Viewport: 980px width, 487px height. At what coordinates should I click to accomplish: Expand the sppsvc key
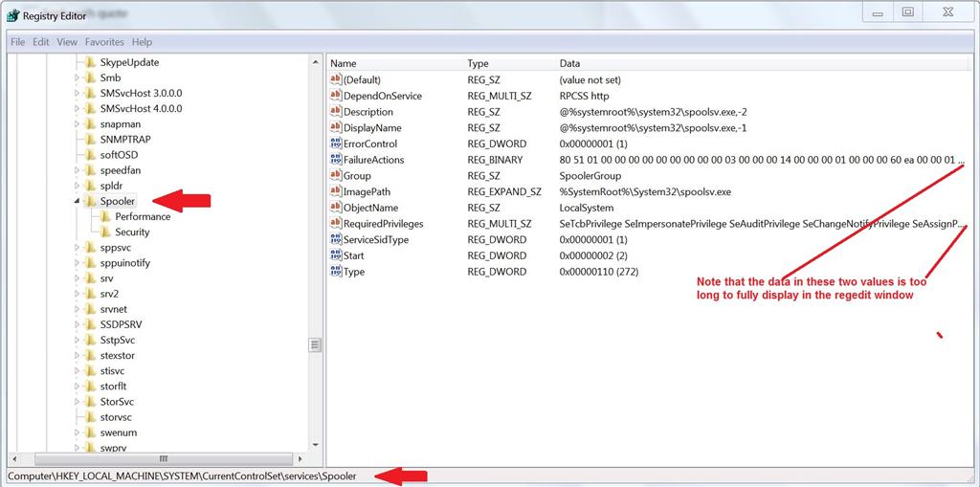click(x=77, y=248)
